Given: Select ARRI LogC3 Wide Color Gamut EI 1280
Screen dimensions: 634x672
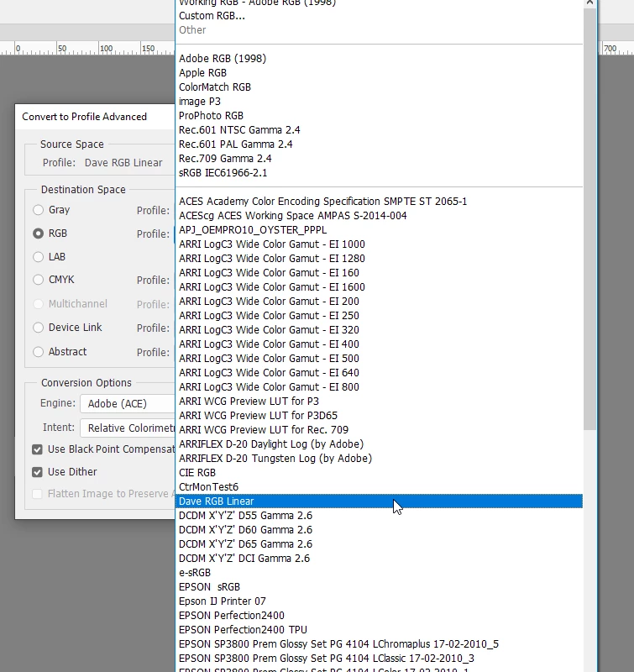Looking at the screenshot, I should point(379,259).
